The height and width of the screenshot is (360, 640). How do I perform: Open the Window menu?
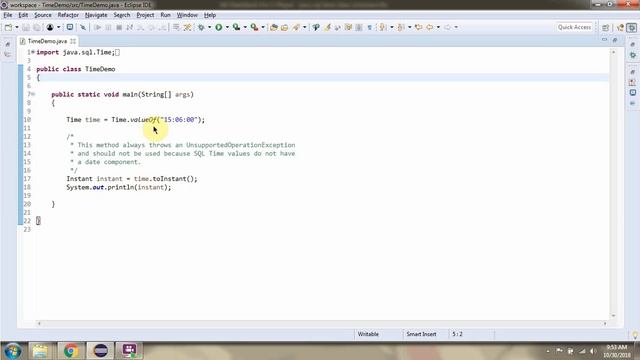187,15
